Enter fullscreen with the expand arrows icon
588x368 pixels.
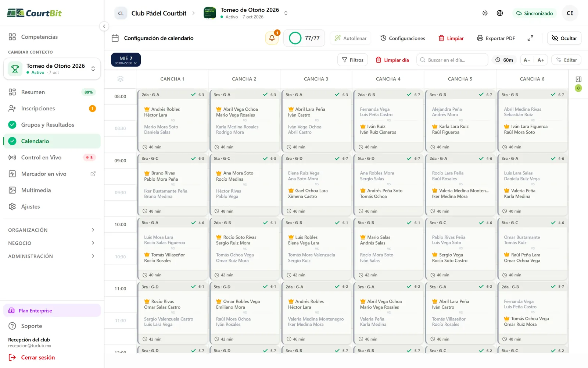click(530, 38)
